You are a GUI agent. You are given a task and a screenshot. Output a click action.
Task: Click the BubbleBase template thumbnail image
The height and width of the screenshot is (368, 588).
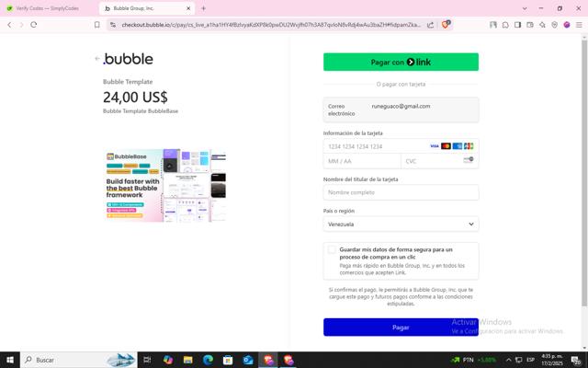(165, 185)
